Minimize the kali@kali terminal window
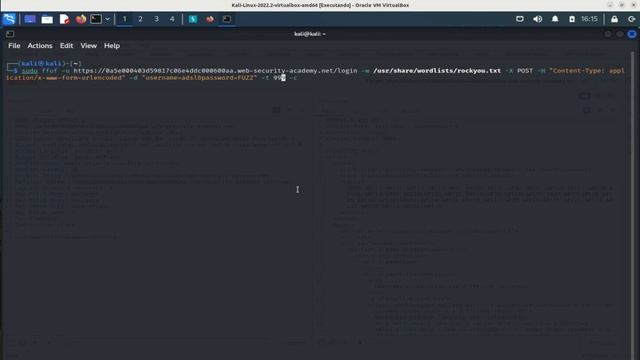Screen dimensions: 640x360 click(608, 34)
